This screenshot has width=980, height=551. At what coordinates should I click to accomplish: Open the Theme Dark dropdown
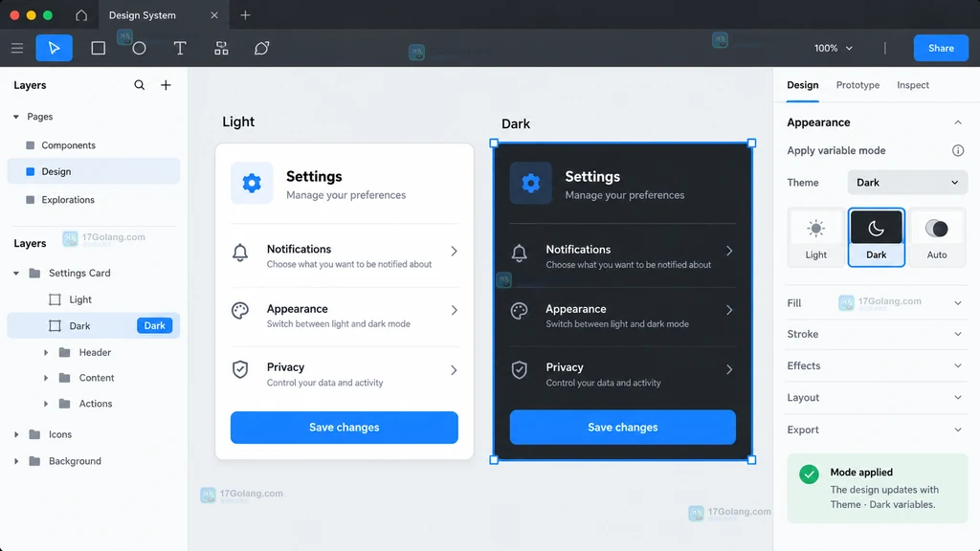click(x=907, y=183)
